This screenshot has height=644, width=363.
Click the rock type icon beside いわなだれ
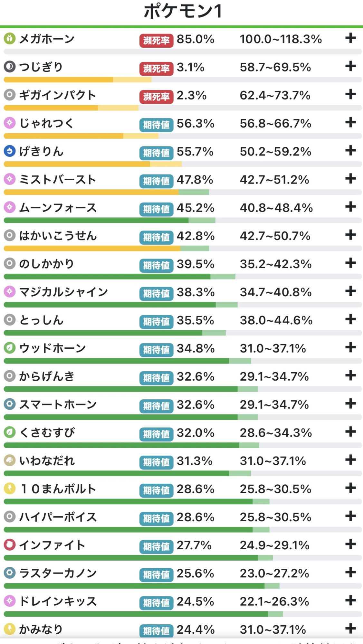click(x=10, y=460)
